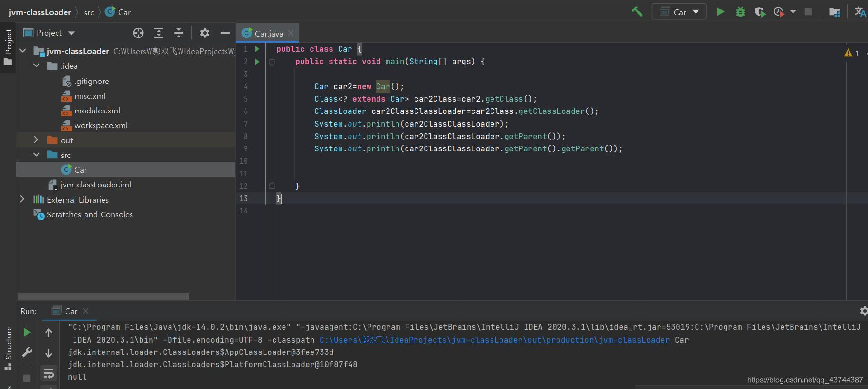Expand the out folder

pyautogui.click(x=36, y=139)
